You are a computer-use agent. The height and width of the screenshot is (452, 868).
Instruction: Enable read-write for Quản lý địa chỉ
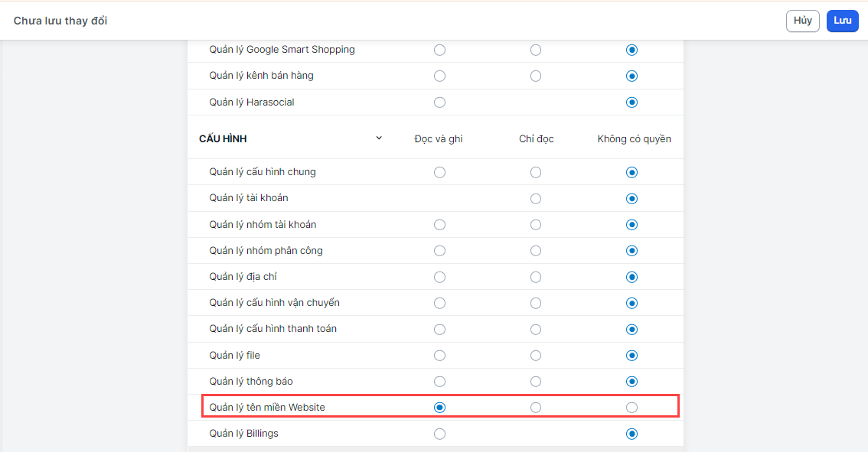pos(439,277)
